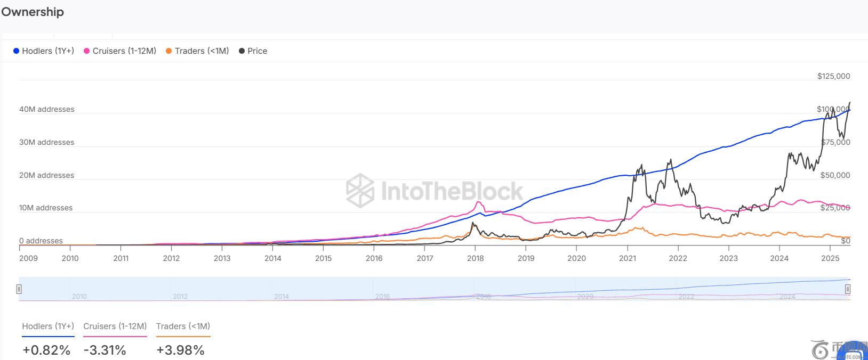Image resolution: width=868 pixels, height=360 pixels.
Task: Click the Hodlers +0.82% change value
Action: click(46, 350)
